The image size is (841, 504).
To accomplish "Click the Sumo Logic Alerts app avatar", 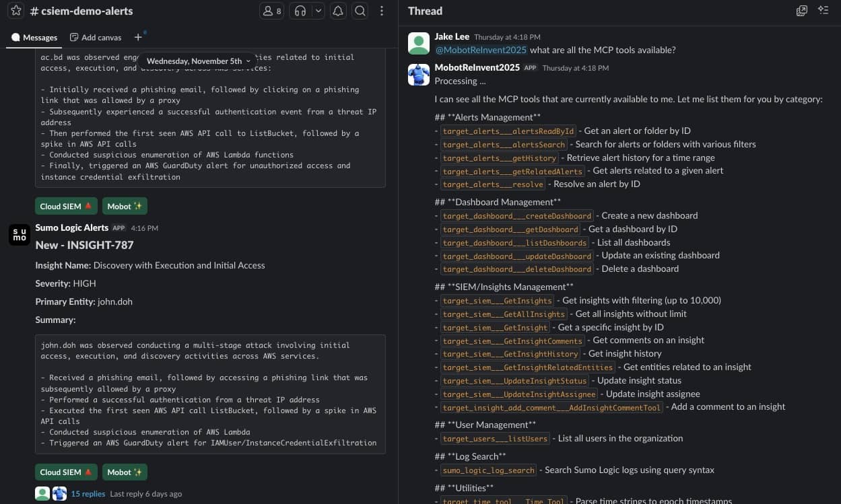I will (19, 235).
